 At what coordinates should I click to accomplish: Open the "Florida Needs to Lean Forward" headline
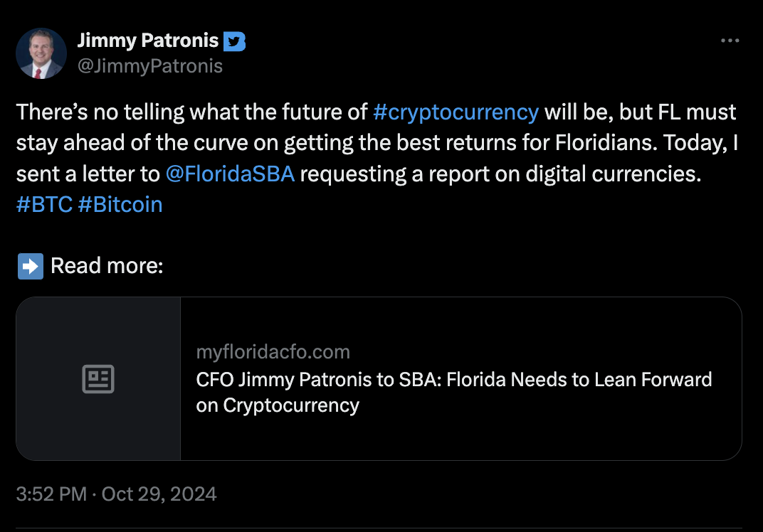click(454, 380)
